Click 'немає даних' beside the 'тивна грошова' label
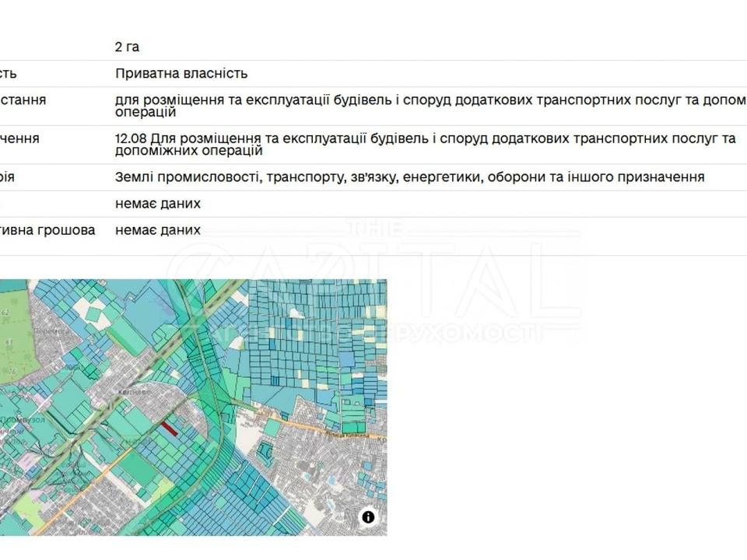The image size is (747, 560). [x=158, y=230]
